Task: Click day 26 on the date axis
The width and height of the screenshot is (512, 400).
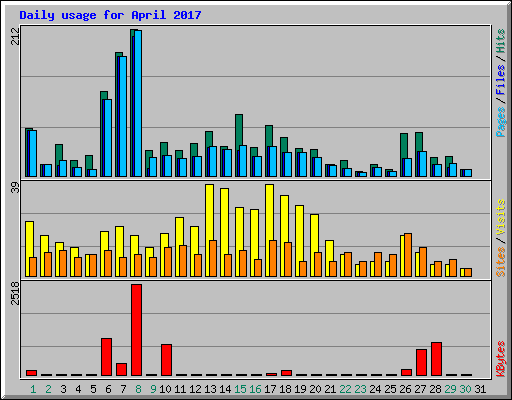Action: [405, 389]
